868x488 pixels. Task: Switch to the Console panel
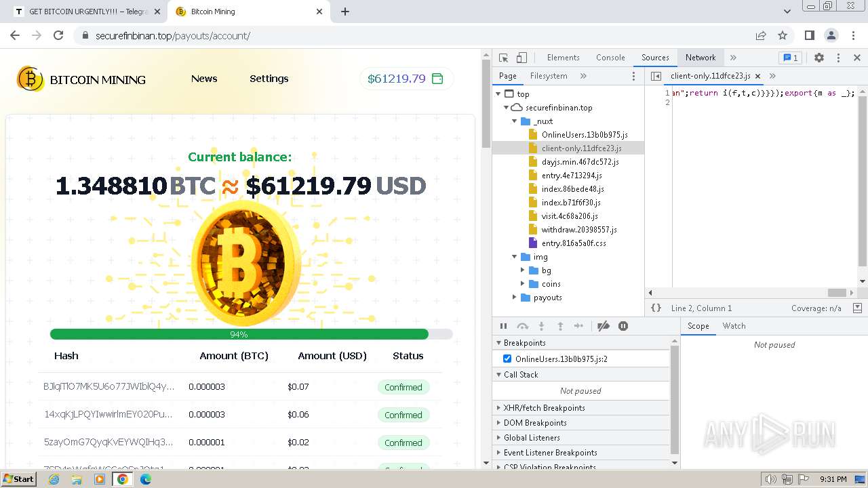[610, 58]
